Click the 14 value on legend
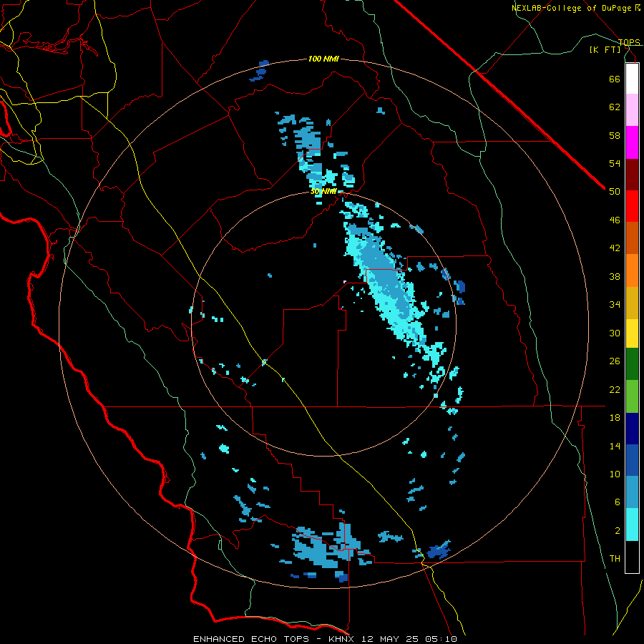The image size is (644, 644). click(615, 446)
